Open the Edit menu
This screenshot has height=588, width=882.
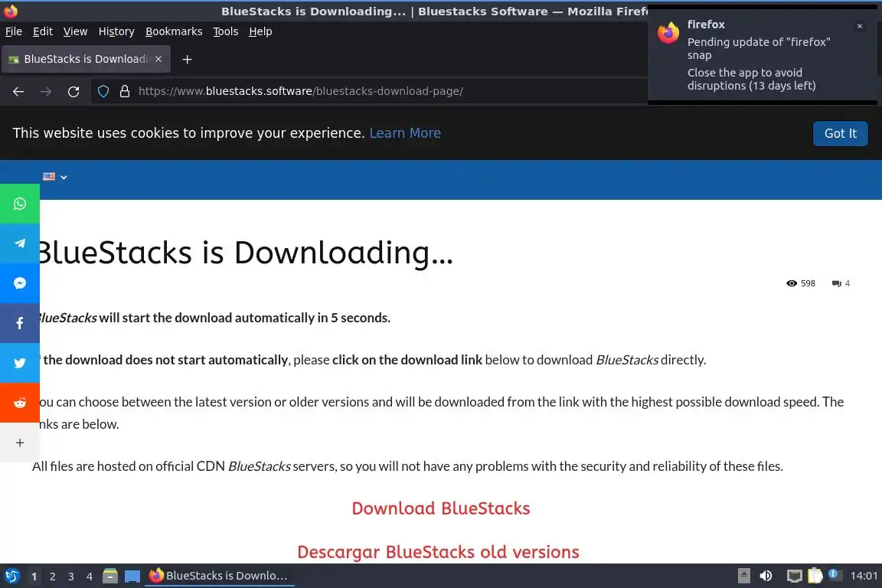click(x=43, y=31)
